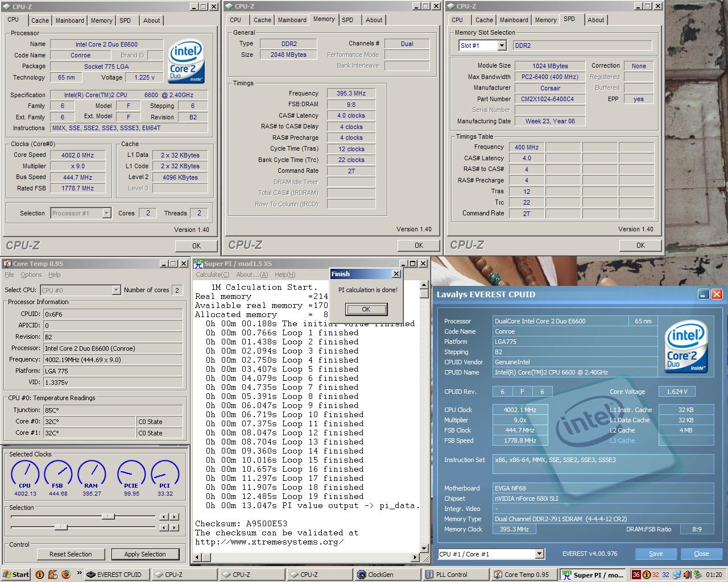
Task: Open the About menu in Super PI
Action: 251,275
